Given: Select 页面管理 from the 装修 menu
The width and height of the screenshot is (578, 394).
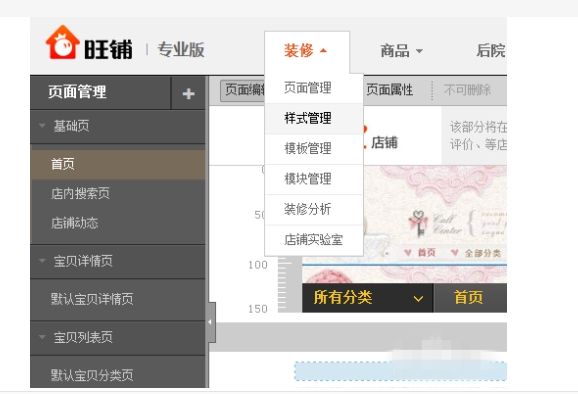Looking at the screenshot, I should 314,88.
